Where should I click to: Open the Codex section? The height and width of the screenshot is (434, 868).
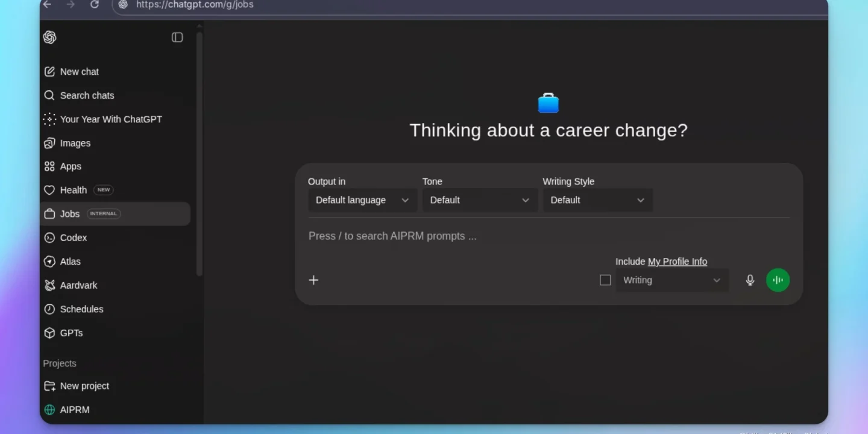click(x=73, y=237)
